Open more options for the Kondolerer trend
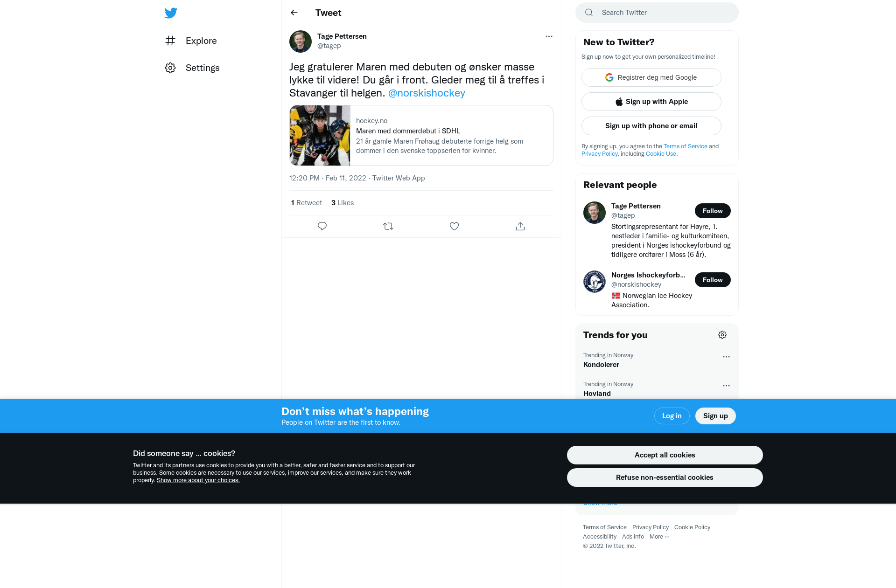 [726, 357]
